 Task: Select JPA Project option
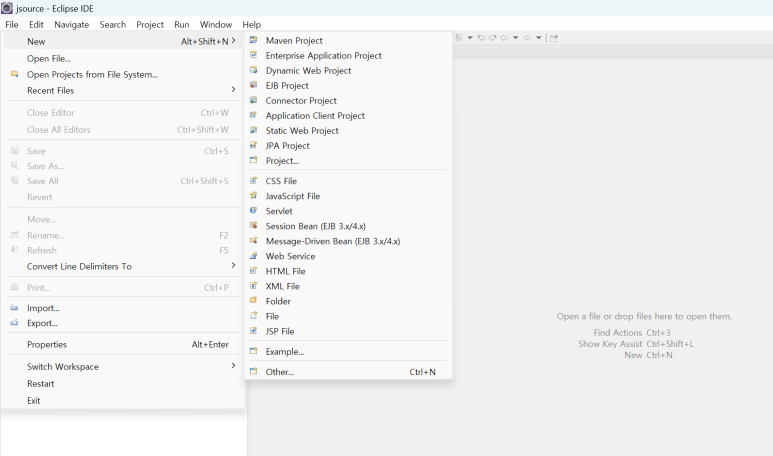point(348,146)
